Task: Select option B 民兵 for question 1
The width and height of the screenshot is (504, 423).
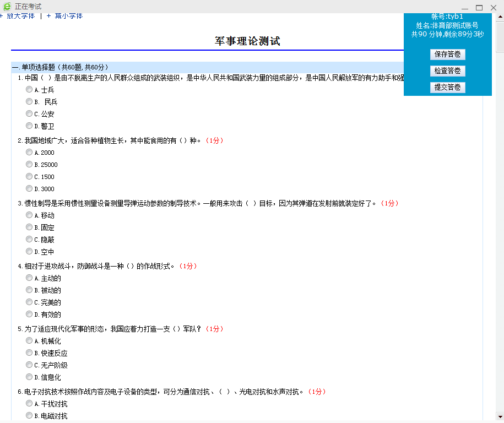Action: click(29, 102)
